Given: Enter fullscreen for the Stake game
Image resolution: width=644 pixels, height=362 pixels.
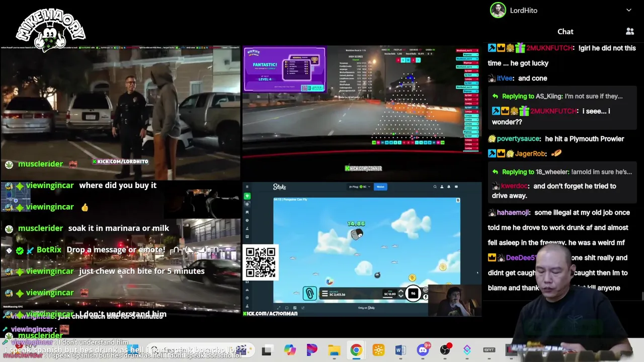Looking at the screenshot, I should point(279,308).
